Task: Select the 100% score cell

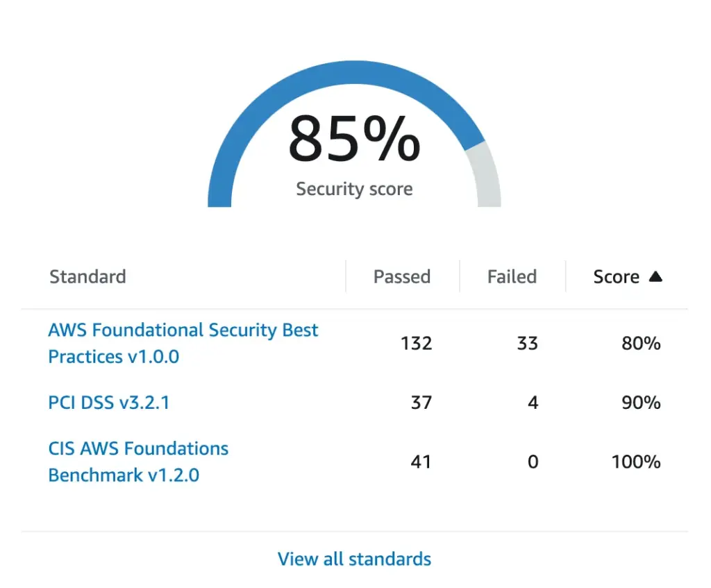Action: click(x=636, y=462)
